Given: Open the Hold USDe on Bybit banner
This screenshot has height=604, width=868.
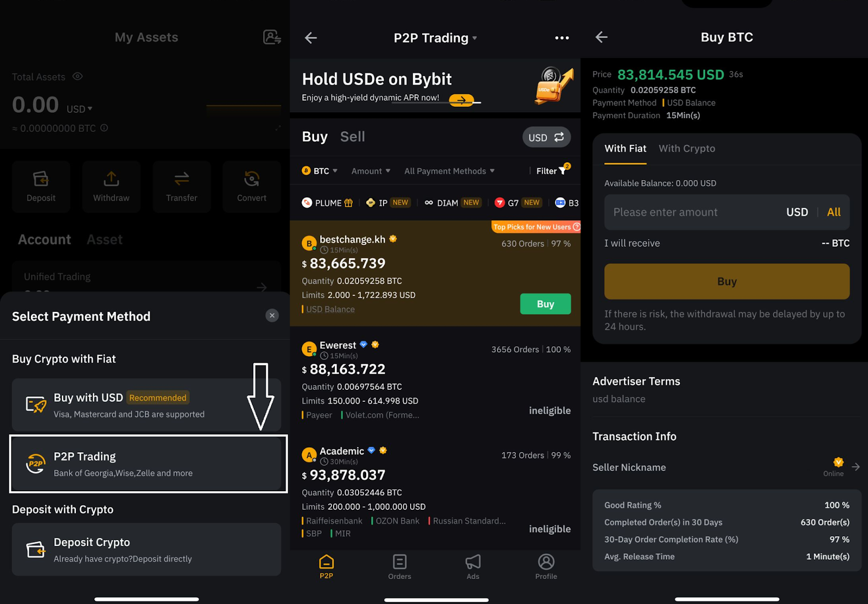Looking at the screenshot, I should [435, 86].
